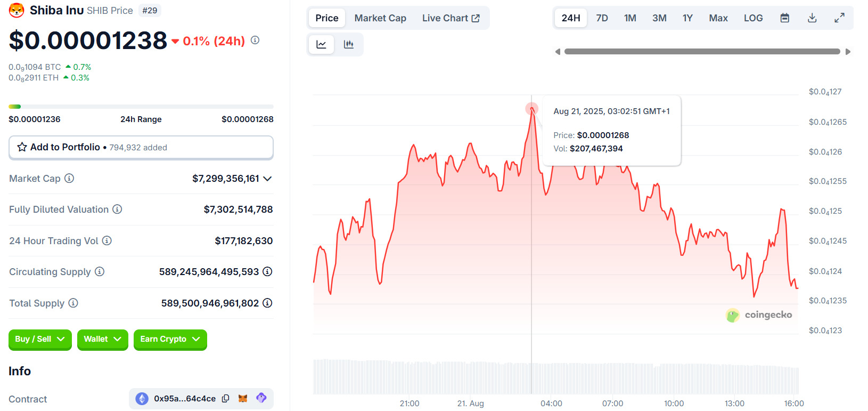Show 24 Hour Trading Vol info icon
The image size is (868, 411).
point(107,240)
